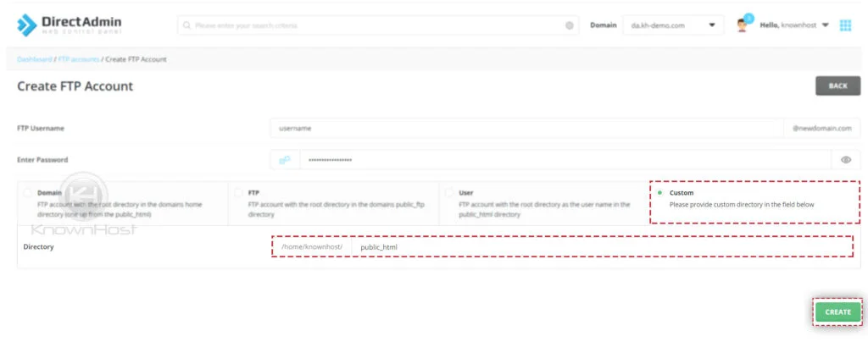Select the FTP radio option
Image resolution: width=868 pixels, height=342 pixels.
point(239,193)
